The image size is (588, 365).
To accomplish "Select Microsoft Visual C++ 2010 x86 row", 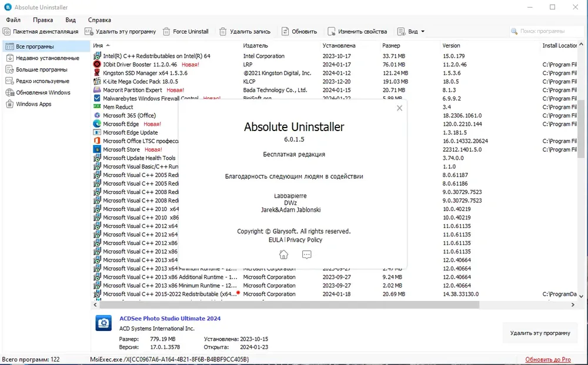I will 141,217.
